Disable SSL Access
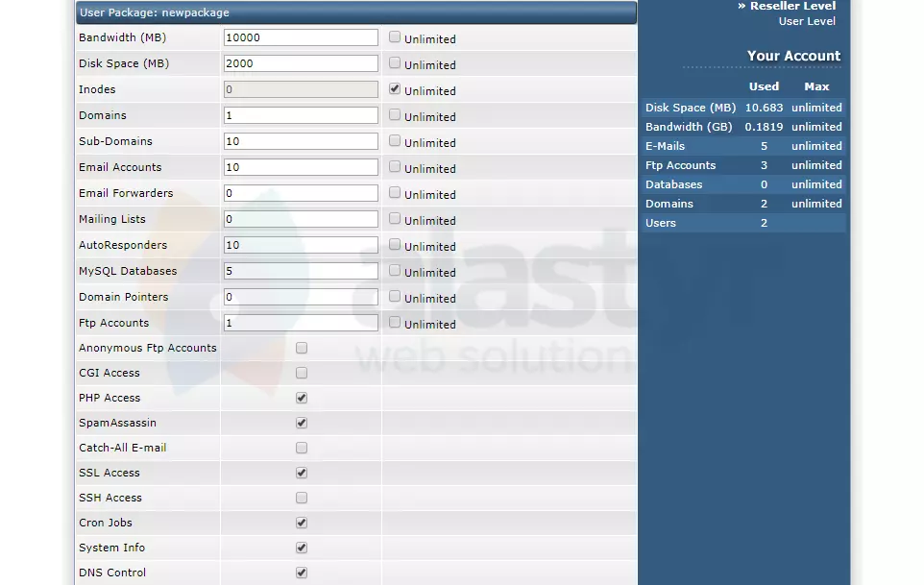The height and width of the screenshot is (585, 924). coord(301,473)
